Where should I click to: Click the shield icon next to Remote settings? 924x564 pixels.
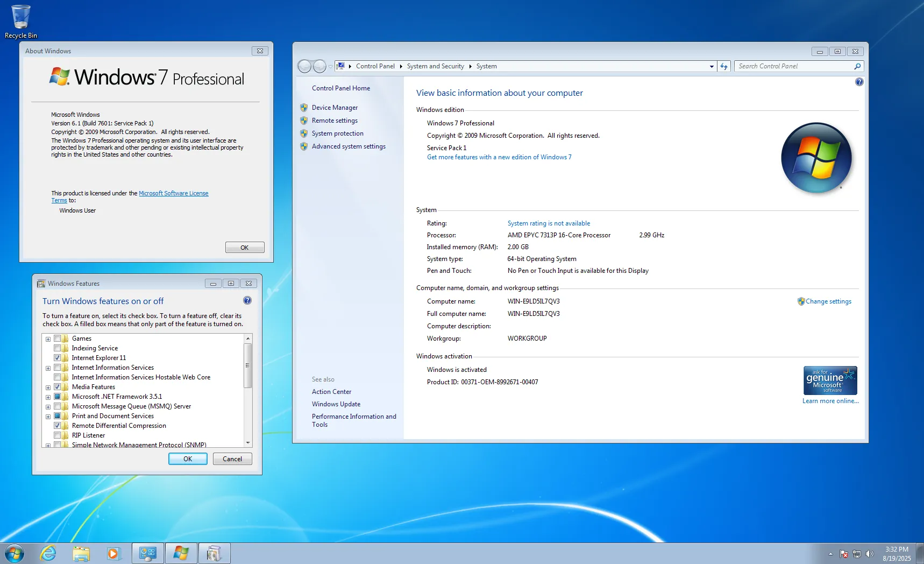tap(304, 121)
